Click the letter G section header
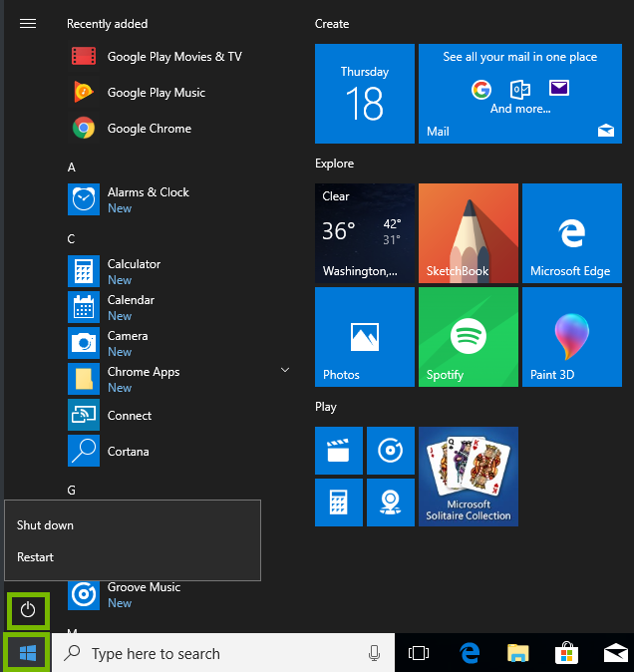634x672 pixels. tap(71, 490)
